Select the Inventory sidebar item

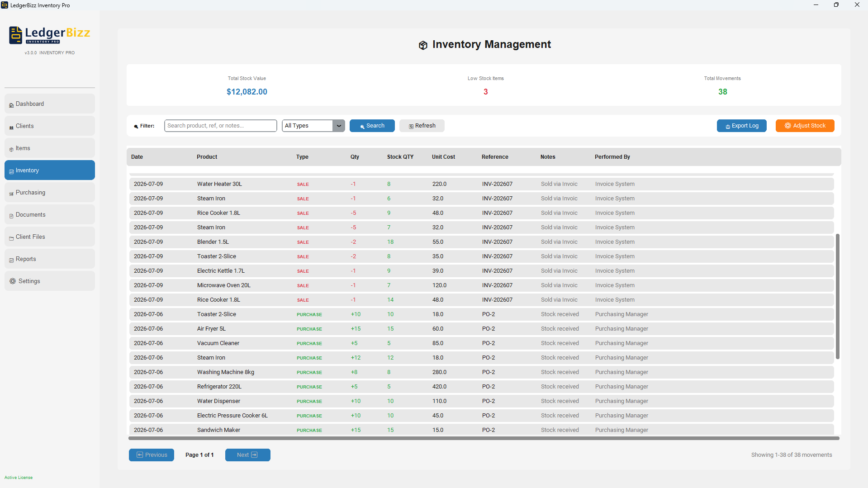[50, 171]
